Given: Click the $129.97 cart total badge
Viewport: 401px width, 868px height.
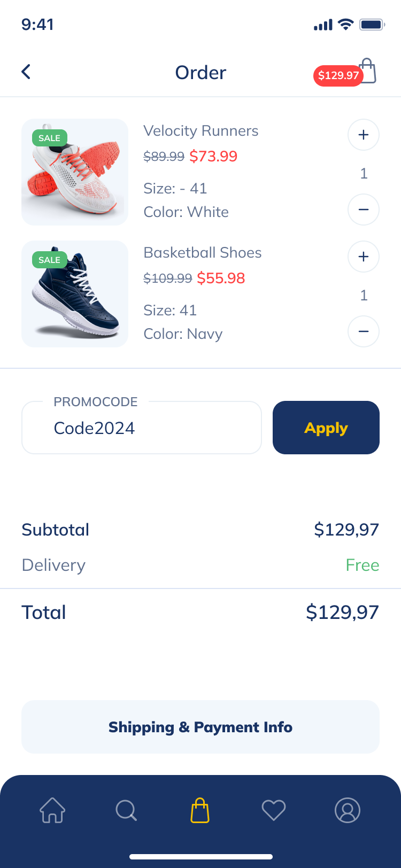Looking at the screenshot, I should tap(338, 76).
